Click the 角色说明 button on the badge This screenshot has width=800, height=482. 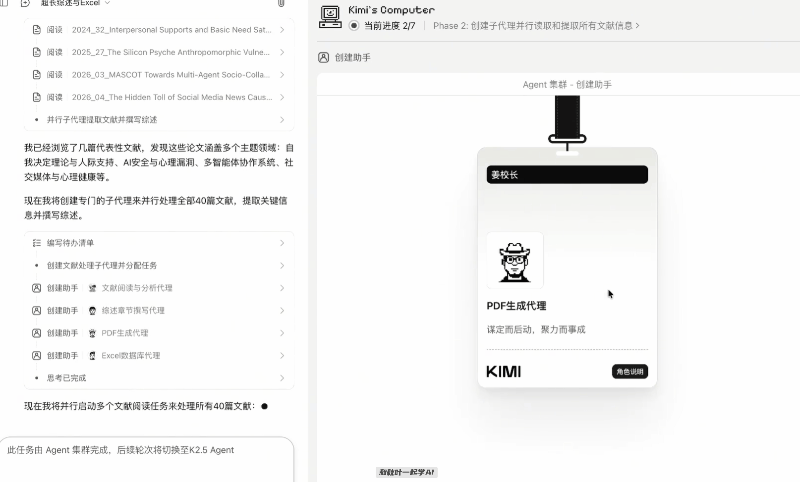click(629, 372)
